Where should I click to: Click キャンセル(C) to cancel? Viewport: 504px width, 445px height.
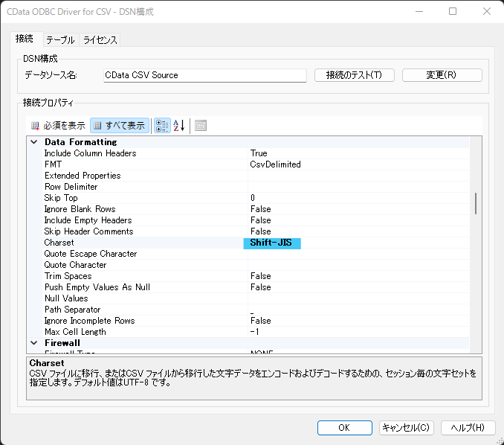pyautogui.click(x=407, y=428)
